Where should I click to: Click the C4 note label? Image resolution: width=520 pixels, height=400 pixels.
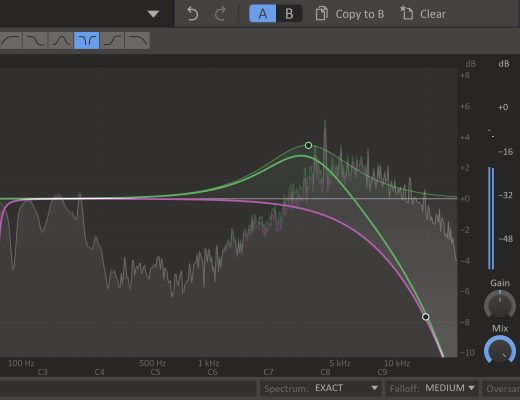pos(99,372)
